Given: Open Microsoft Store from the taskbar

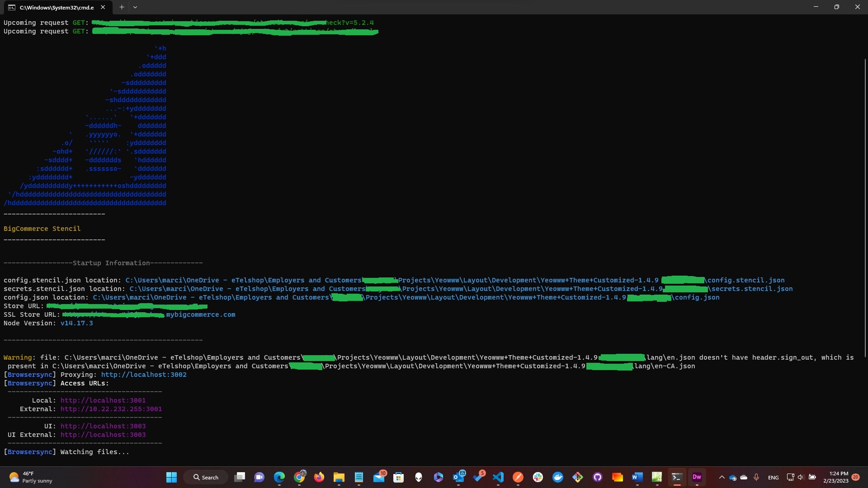Looking at the screenshot, I should pyautogui.click(x=398, y=477).
